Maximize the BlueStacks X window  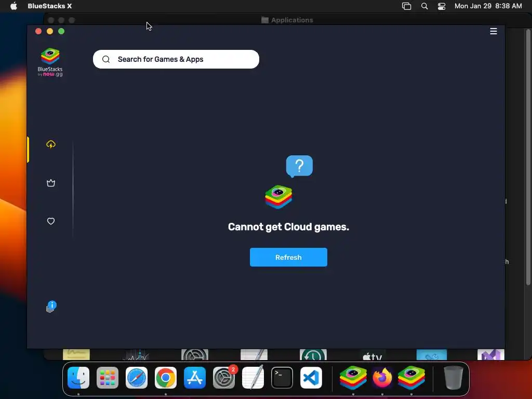(61, 31)
